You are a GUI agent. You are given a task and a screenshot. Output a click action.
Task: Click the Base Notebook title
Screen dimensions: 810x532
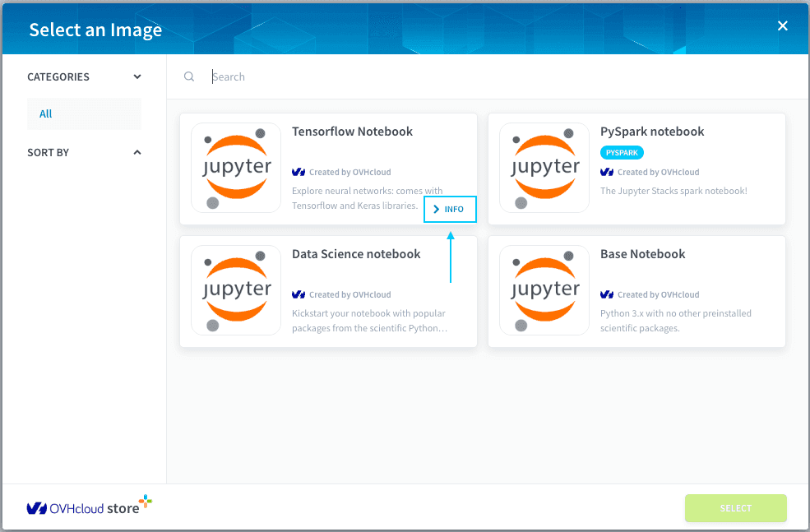coord(642,254)
